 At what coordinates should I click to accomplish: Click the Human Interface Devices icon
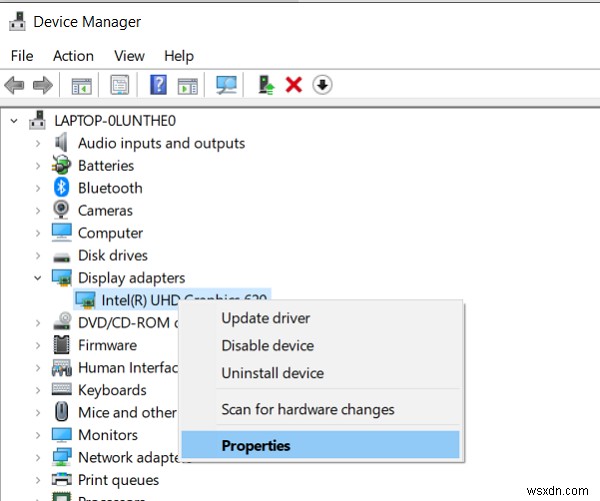click(62, 367)
